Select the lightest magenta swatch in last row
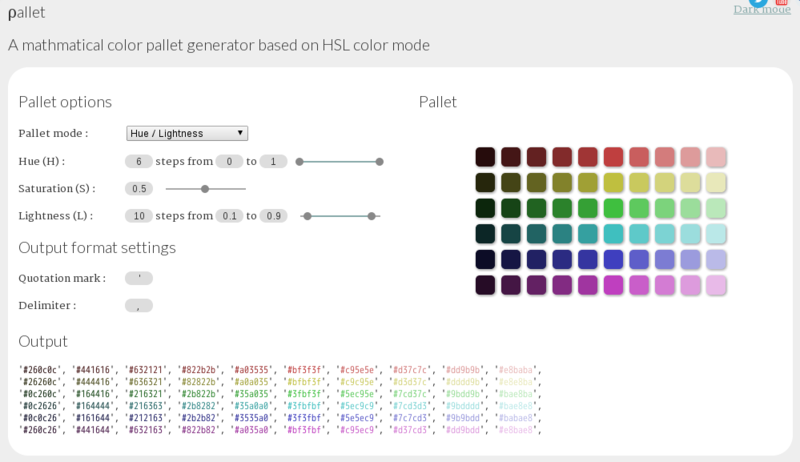This screenshot has height=462, width=800. 716,285
